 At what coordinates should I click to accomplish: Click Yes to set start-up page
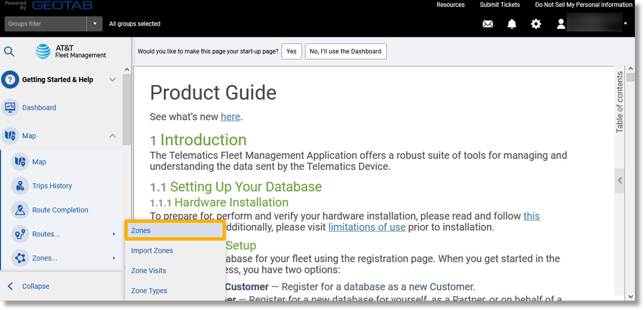pyautogui.click(x=291, y=51)
